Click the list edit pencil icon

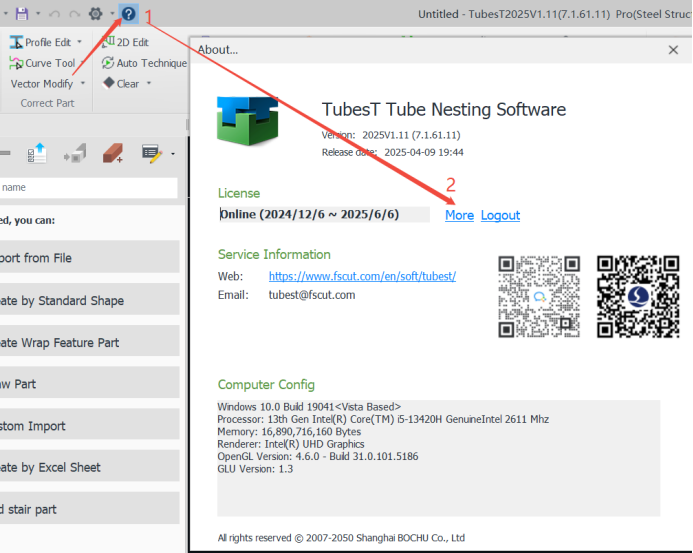[152, 154]
